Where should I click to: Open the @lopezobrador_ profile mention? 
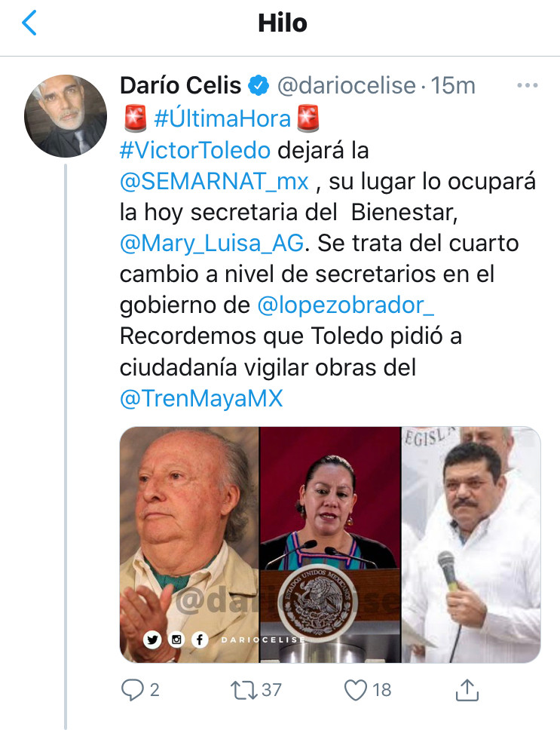coord(346,305)
